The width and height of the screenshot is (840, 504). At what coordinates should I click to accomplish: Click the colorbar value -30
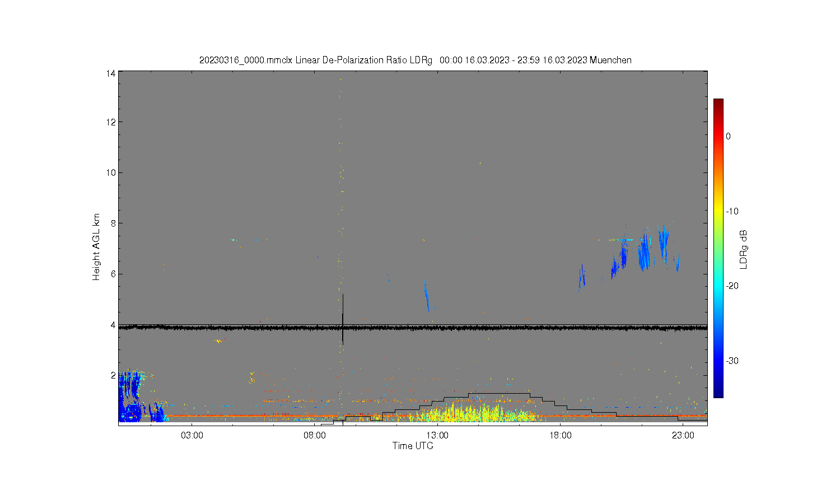pos(732,361)
